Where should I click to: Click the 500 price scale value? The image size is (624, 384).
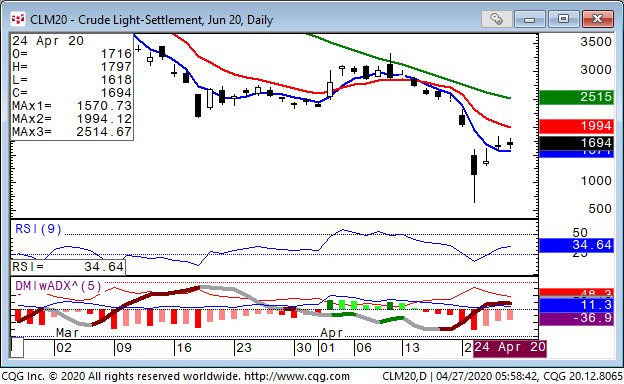[x=600, y=209]
